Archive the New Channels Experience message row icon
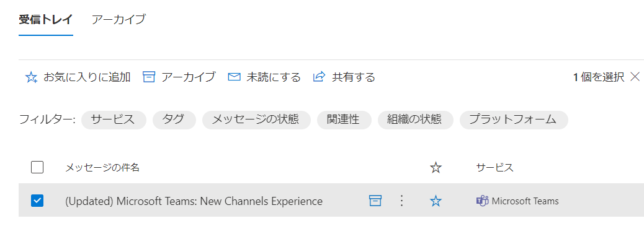644x226 pixels. click(x=375, y=201)
